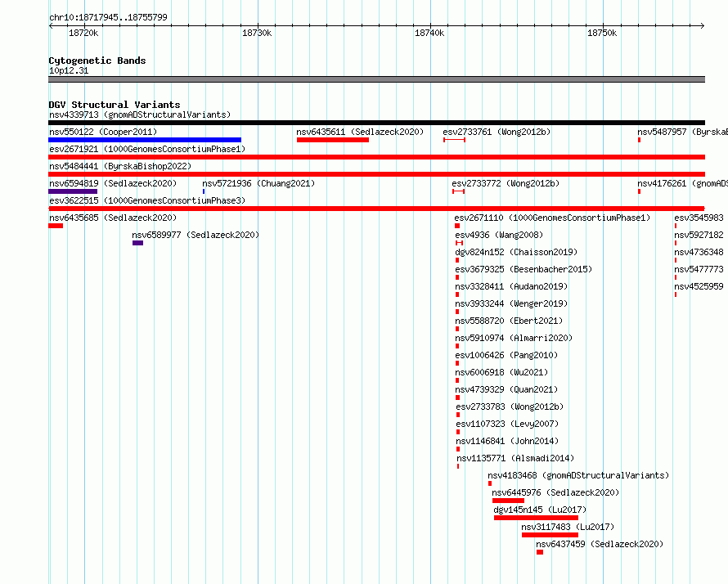The image size is (728, 584).
Task: Click nsv3933244 (Wenger2019) label
Action: [511, 303]
